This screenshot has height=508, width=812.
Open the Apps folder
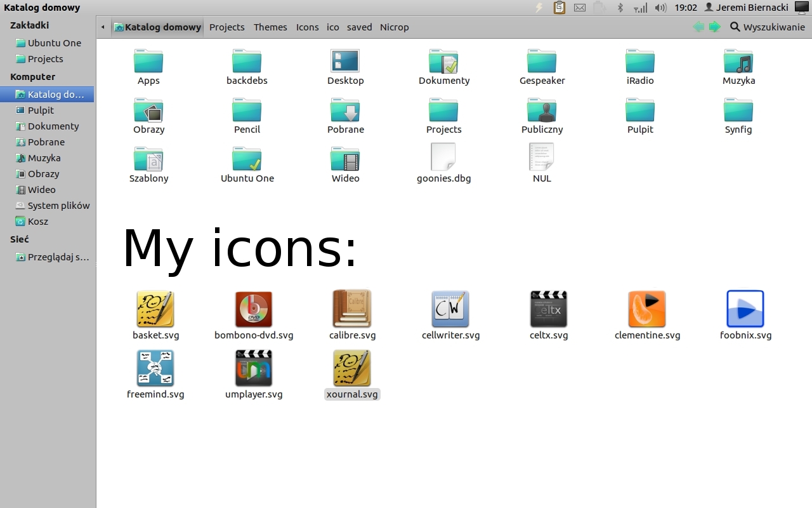click(x=148, y=62)
